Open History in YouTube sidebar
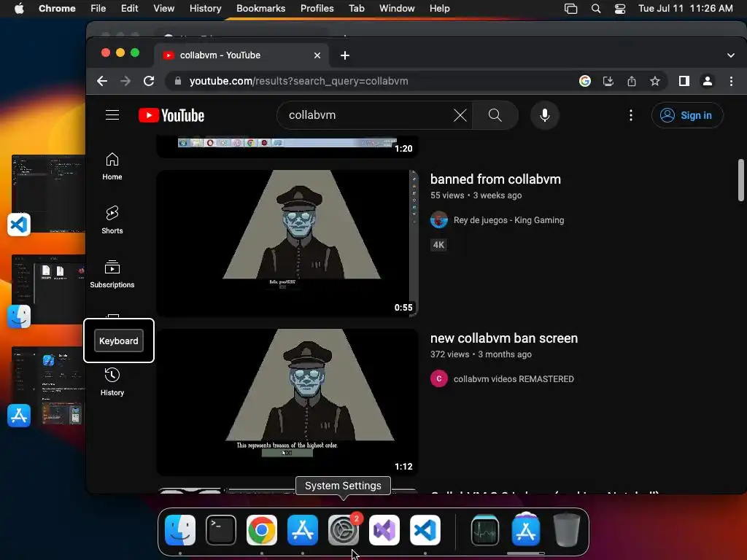747x560 pixels. pyautogui.click(x=112, y=382)
